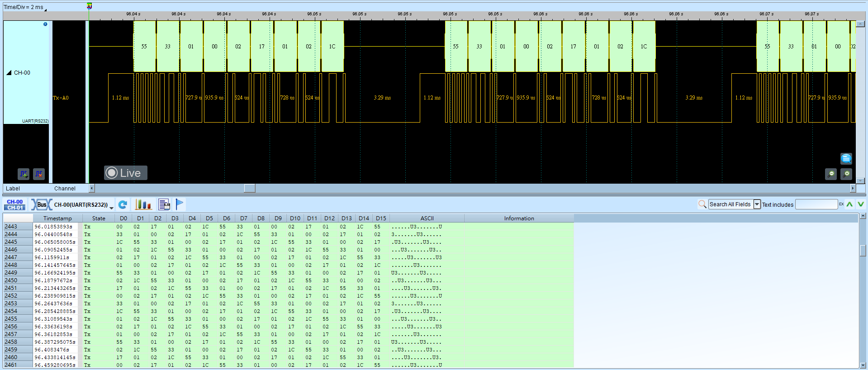Click the trigger cursor marker on the timeline
Viewport: 868px width, 370px height.
coord(89,6)
